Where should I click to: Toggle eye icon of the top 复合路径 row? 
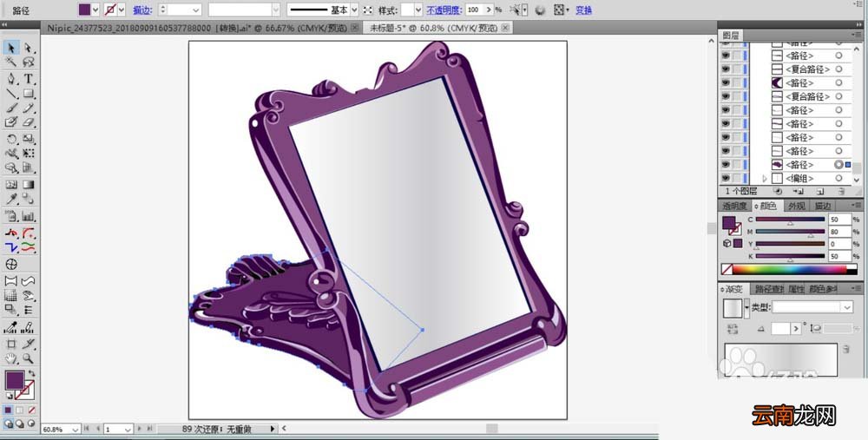coord(725,69)
